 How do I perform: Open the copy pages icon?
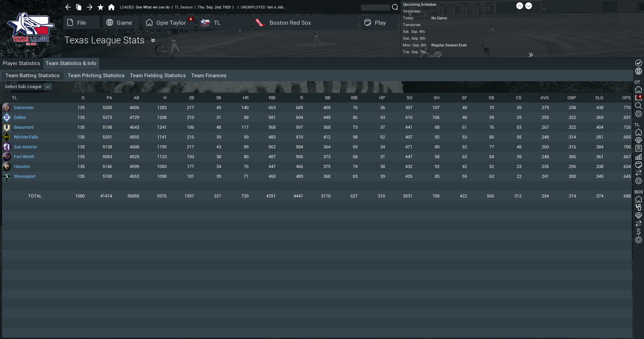[79, 7]
